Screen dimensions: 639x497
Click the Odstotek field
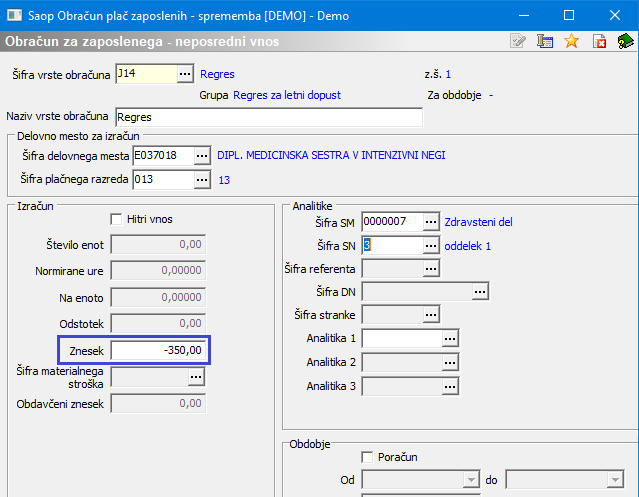[x=158, y=323]
